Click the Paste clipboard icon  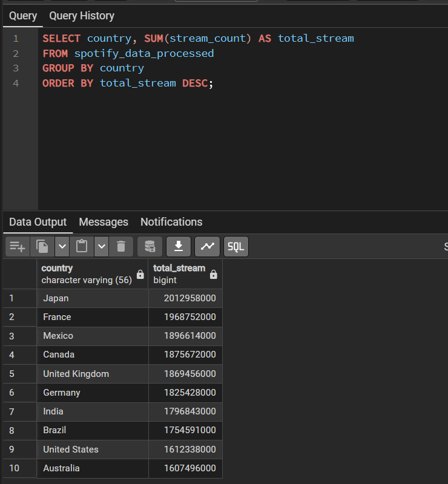coord(82,246)
